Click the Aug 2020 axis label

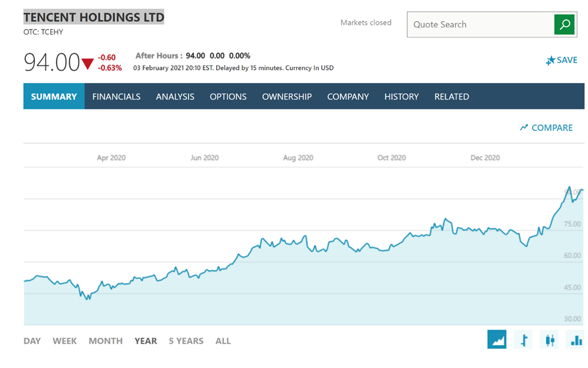coord(298,158)
